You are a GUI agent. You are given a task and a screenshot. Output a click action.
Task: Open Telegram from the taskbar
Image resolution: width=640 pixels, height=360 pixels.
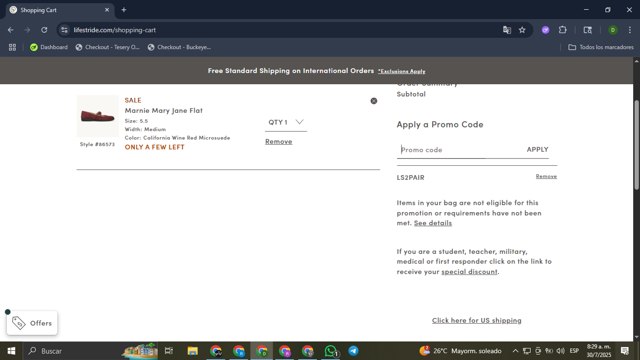(353, 351)
